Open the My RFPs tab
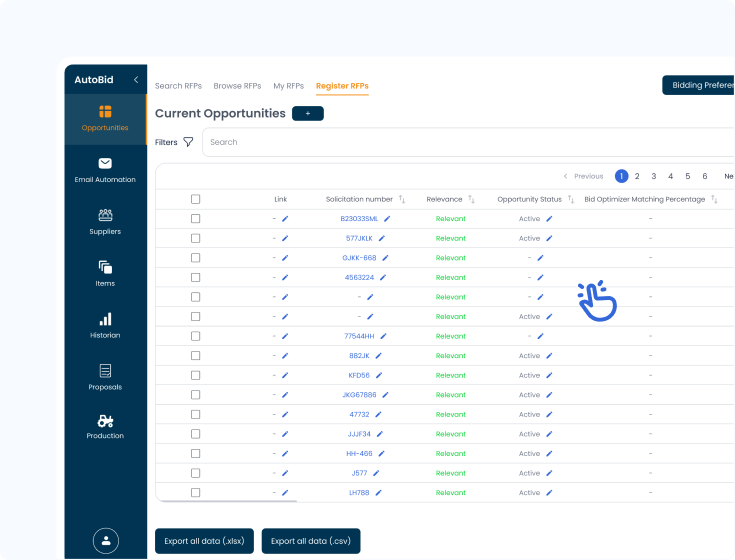Screen dimensions: 735x560 click(x=288, y=86)
